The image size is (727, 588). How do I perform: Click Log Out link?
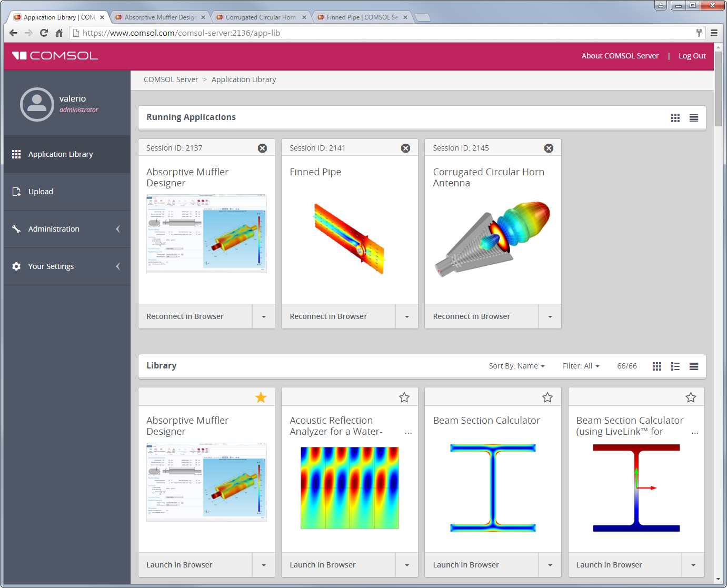click(692, 56)
